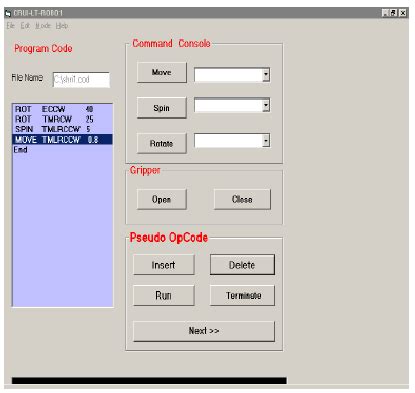Click the Move command button

(162, 72)
